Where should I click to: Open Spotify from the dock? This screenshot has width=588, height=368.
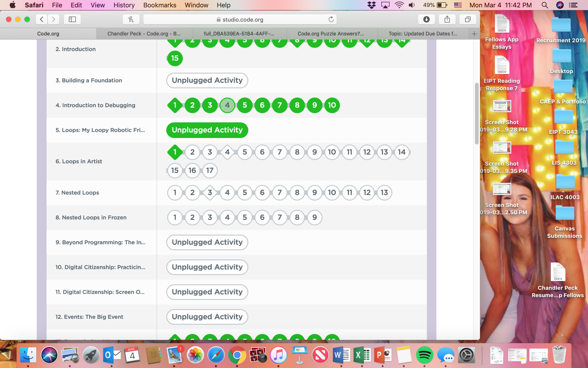point(424,355)
